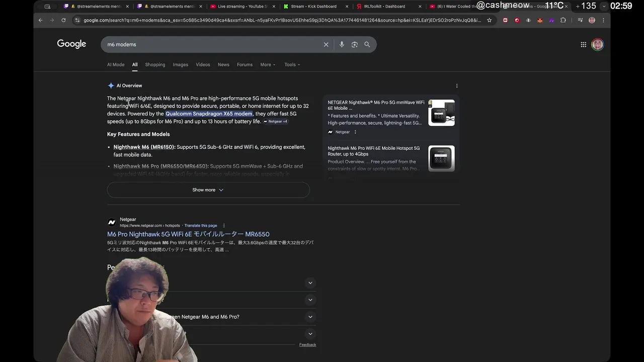Reload the current page
Viewport: 644px width, 362px height.
click(63, 20)
